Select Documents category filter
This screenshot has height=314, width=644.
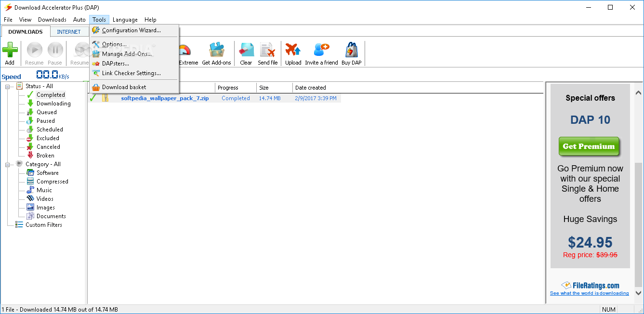click(51, 216)
